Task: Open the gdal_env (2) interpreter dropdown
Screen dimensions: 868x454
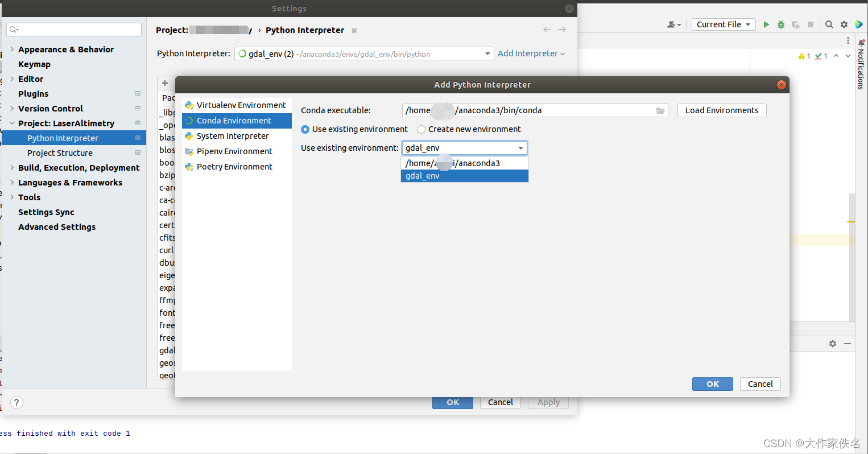Action: point(487,53)
